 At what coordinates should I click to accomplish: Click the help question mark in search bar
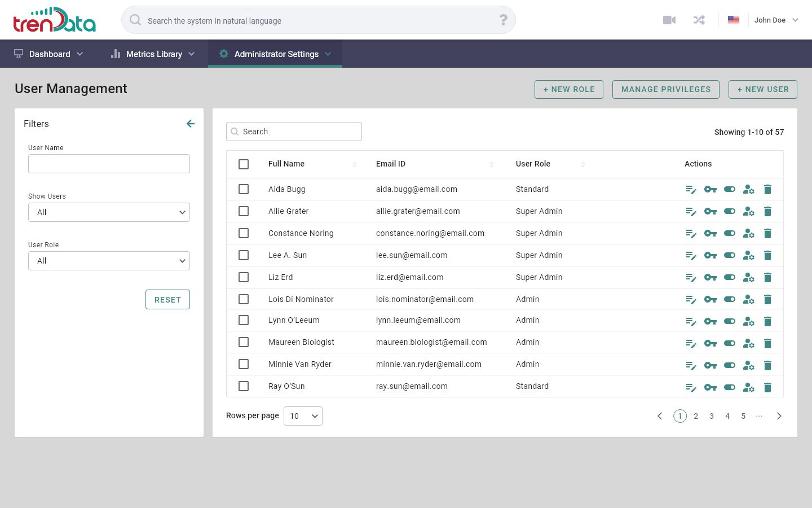point(503,20)
